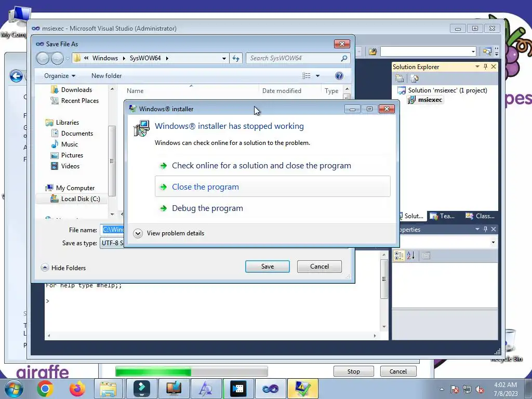Click Stop button in background window
Viewport: 532px width, 399px height.
click(353, 371)
